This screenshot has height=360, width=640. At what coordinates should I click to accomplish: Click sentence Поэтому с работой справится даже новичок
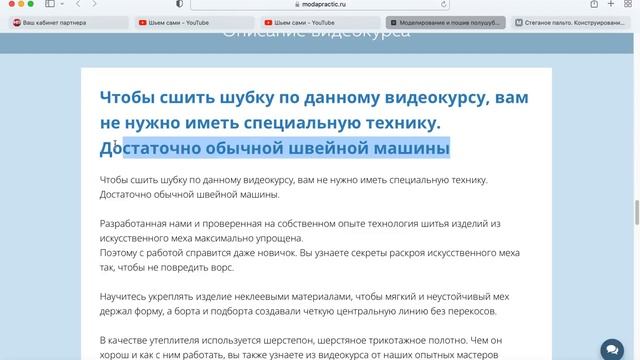(198, 253)
